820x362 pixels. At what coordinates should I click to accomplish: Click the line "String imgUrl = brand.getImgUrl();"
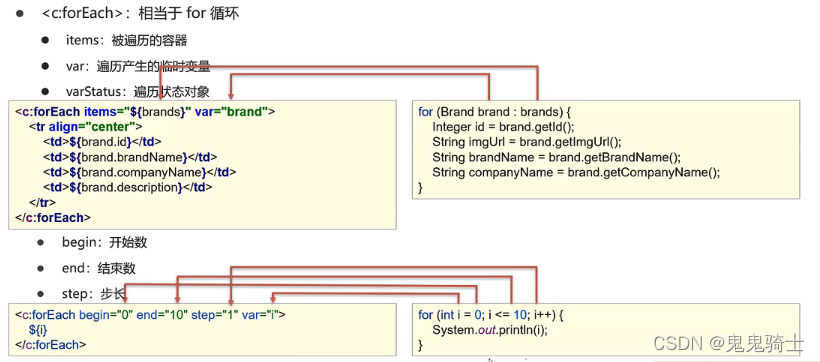point(526,142)
